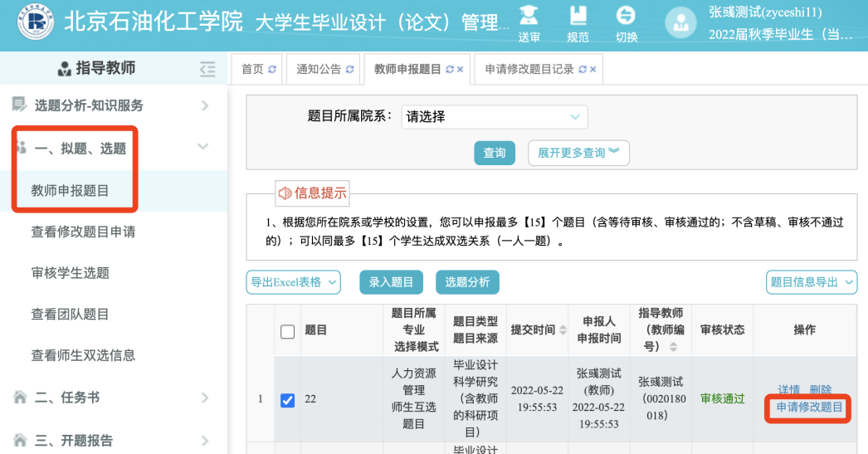Toggle the select-all checkbox in table header
Viewport: 868px width, 454px height.
pos(288,332)
